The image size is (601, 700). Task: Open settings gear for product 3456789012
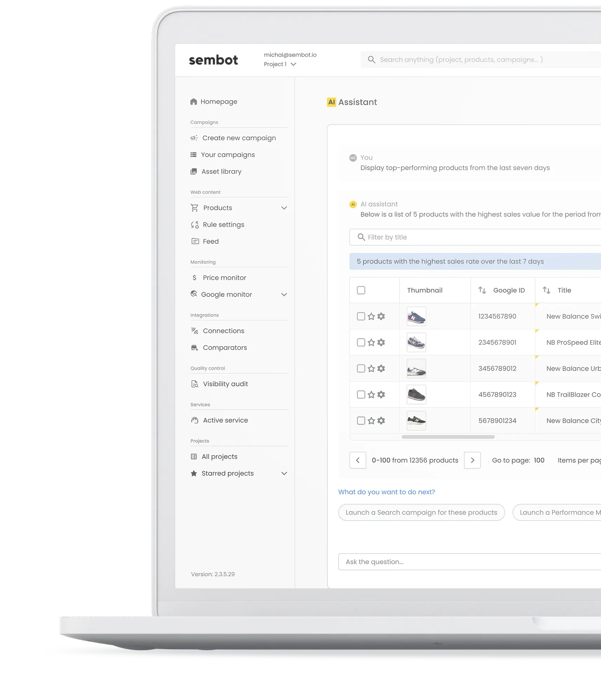(381, 369)
